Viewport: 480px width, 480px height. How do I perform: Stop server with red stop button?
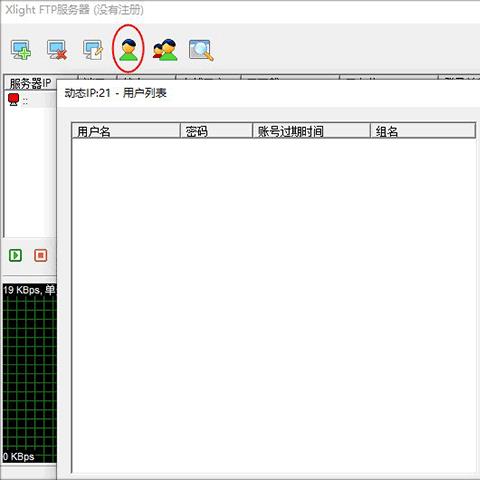click(41, 256)
